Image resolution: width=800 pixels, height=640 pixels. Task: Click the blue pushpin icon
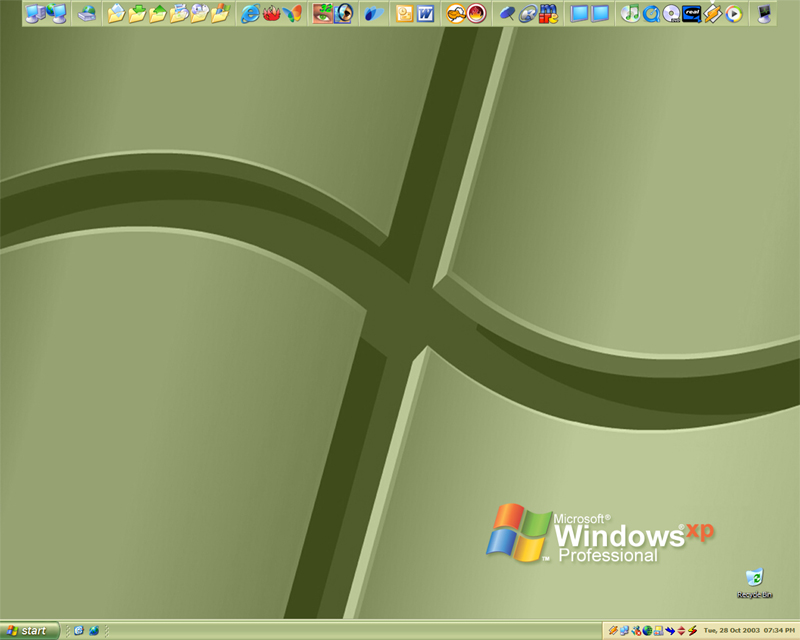(x=507, y=13)
